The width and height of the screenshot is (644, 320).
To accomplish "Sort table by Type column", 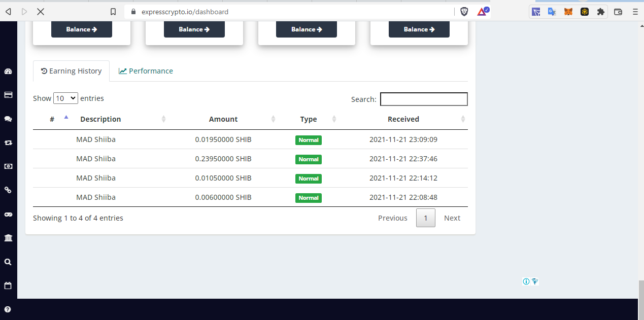I will click(309, 119).
